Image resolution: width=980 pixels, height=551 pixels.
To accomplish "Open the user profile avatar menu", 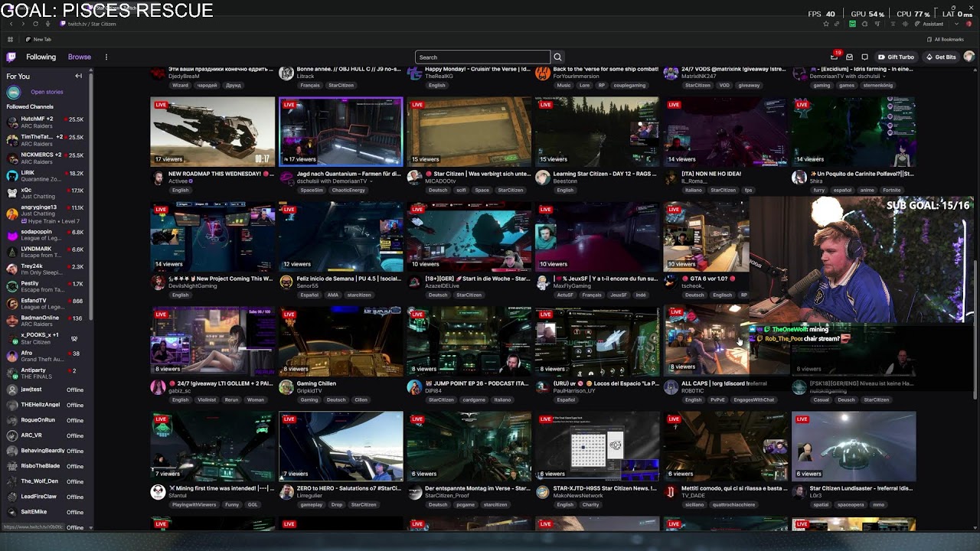I will click(969, 57).
